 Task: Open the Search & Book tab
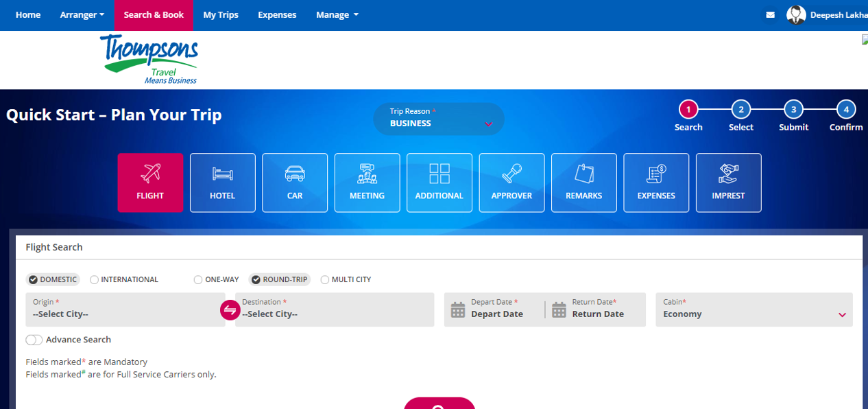click(154, 15)
